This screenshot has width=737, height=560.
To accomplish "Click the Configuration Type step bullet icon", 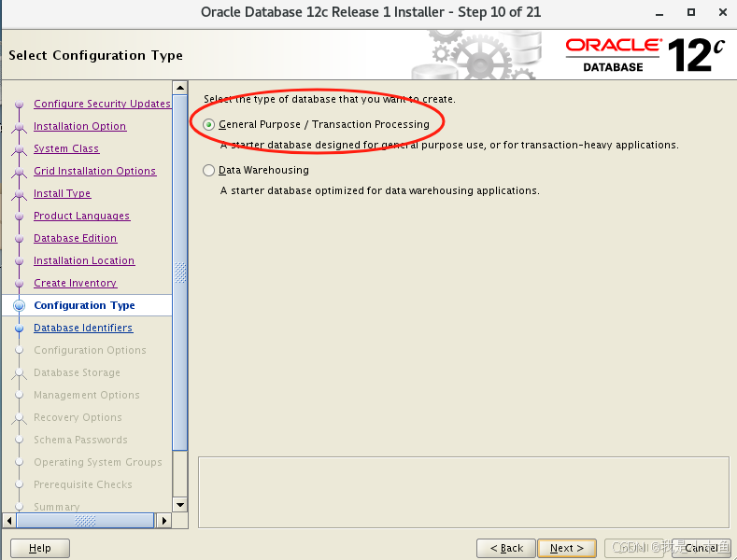I will (20, 305).
